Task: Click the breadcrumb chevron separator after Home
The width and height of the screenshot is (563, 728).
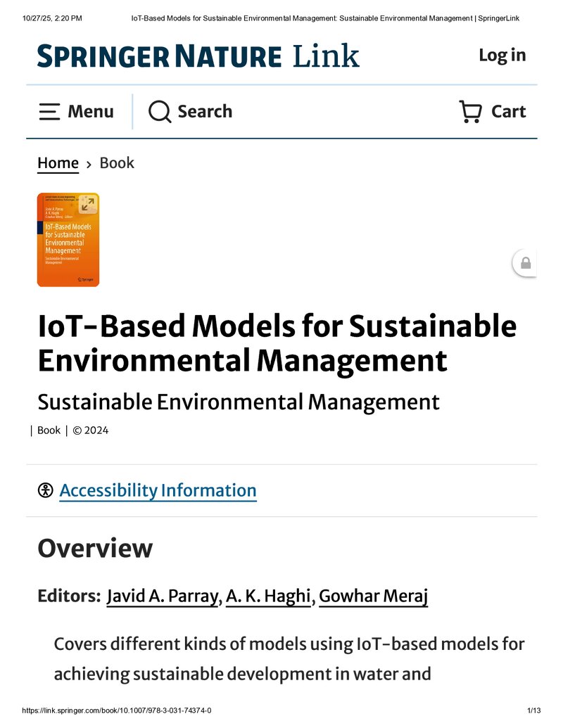Action: 89,164
